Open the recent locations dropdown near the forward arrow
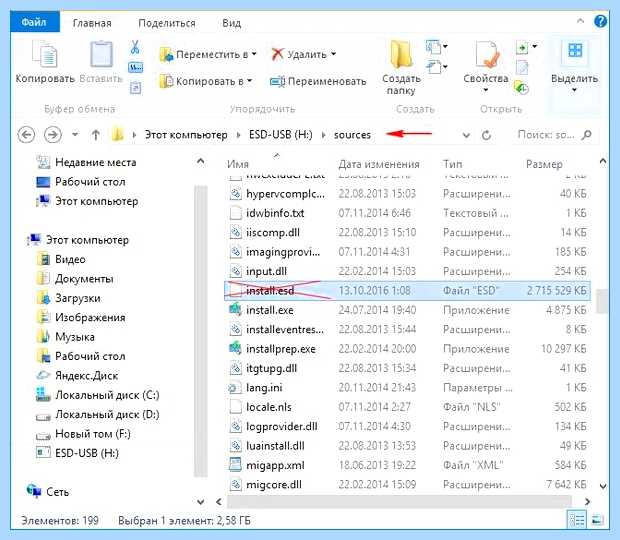The image size is (620, 540). (x=75, y=135)
